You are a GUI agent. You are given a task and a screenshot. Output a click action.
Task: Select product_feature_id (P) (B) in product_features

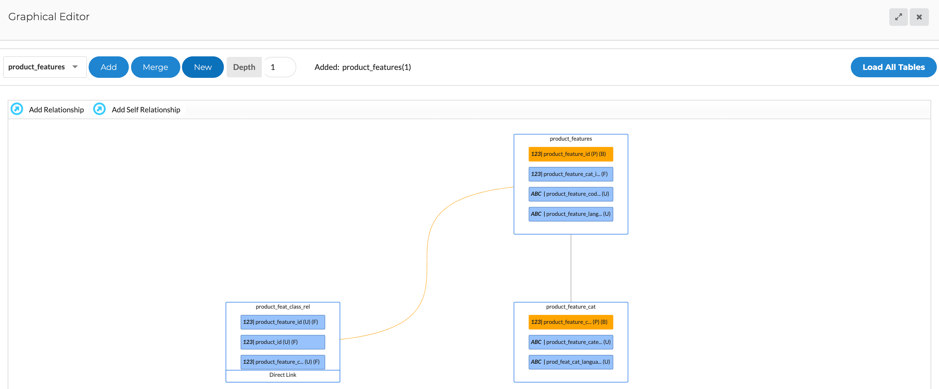point(571,154)
